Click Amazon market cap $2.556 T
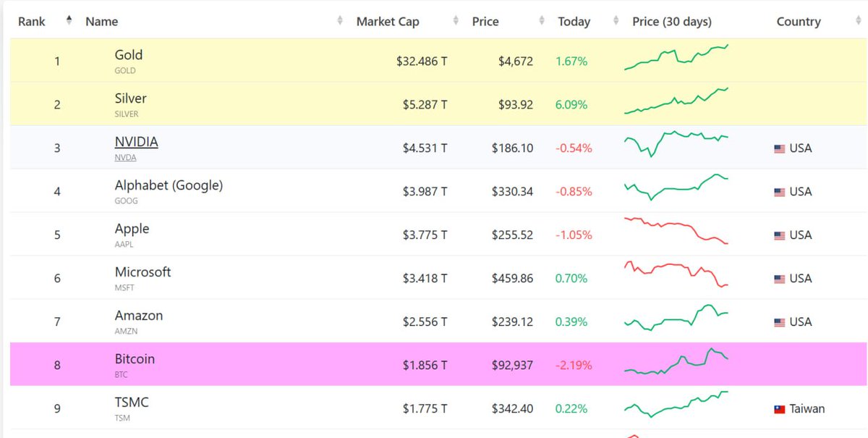868x438 pixels. point(425,322)
